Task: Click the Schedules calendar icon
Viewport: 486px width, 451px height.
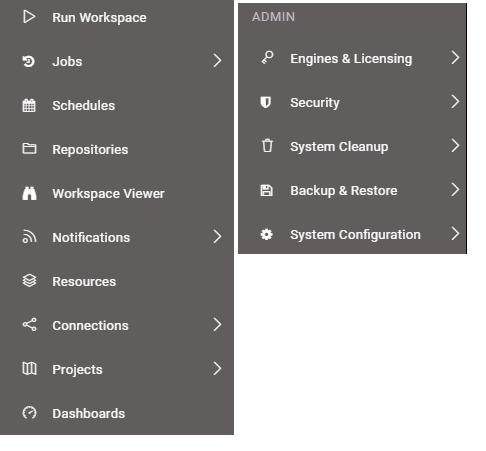Action: coord(29,105)
